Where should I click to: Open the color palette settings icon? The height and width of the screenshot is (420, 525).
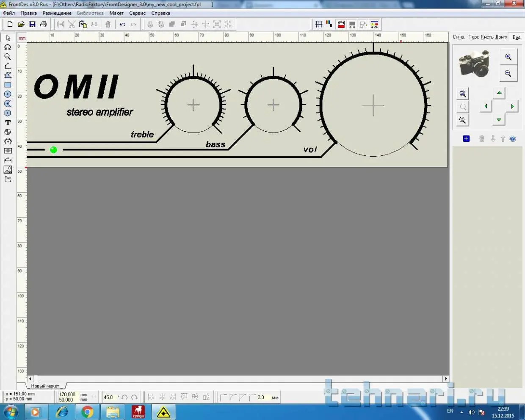click(x=329, y=24)
